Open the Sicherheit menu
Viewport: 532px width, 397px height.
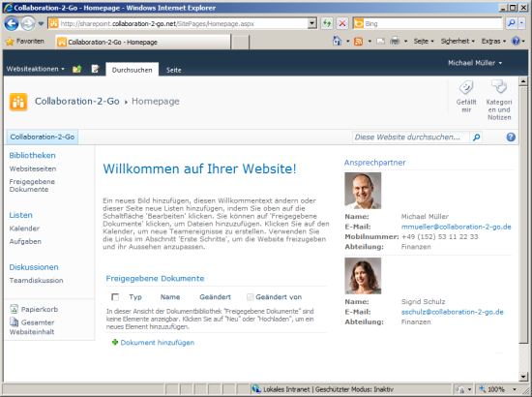pyautogui.click(x=458, y=41)
